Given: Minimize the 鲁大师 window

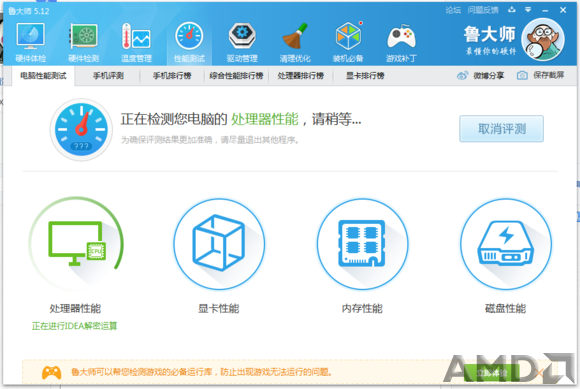Looking at the screenshot, I should point(545,10).
